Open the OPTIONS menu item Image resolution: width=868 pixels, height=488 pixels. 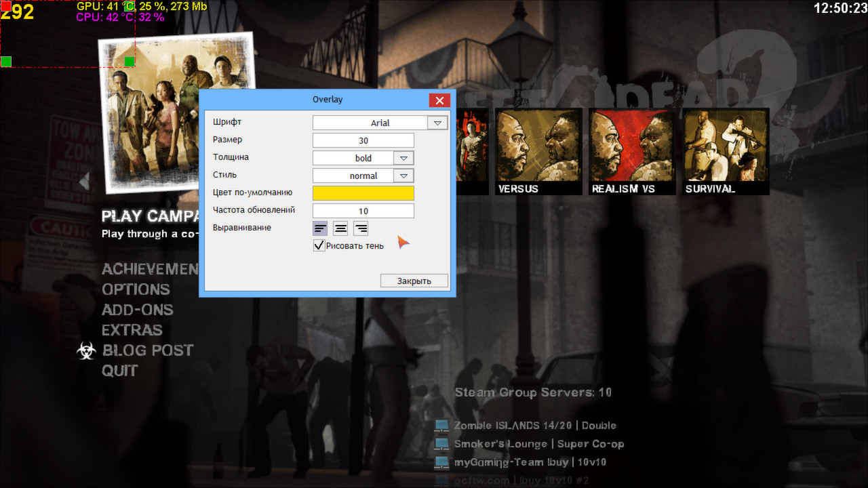tap(136, 289)
